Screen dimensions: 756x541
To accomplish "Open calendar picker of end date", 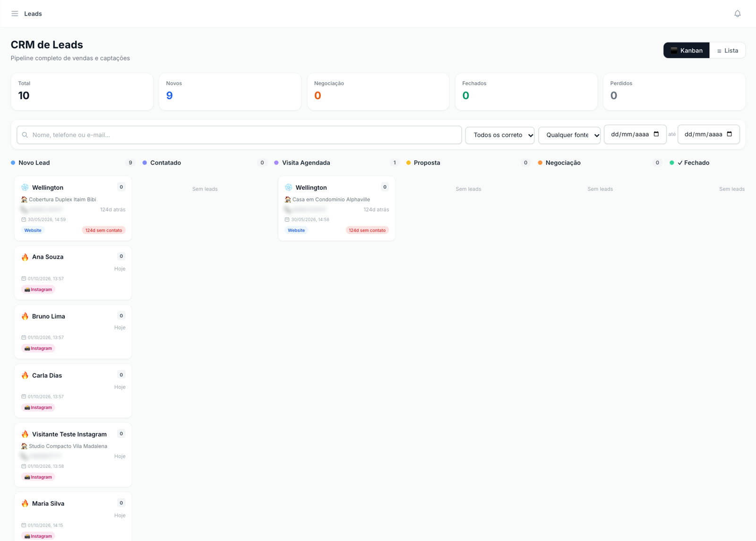I will click(x=730, y=134).
